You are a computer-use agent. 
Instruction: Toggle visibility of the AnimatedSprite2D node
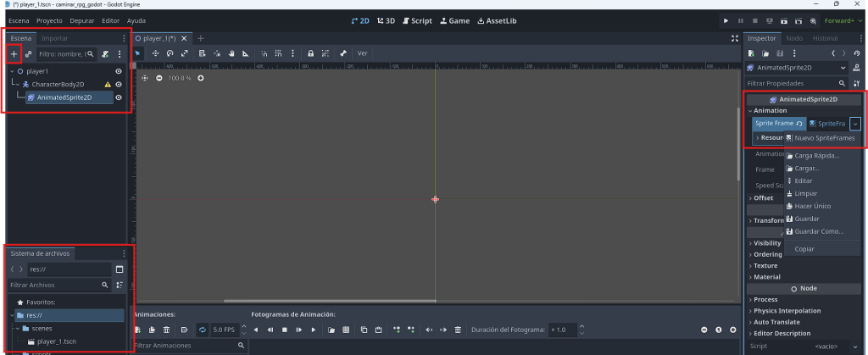[x=119, y=97]
